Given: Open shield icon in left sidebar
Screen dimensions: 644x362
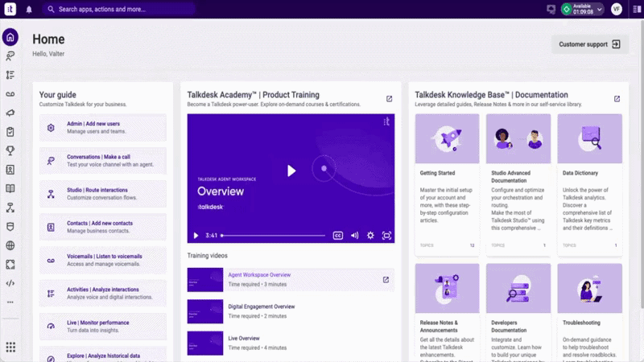Looking at the screenshot, I should point(10,227).
